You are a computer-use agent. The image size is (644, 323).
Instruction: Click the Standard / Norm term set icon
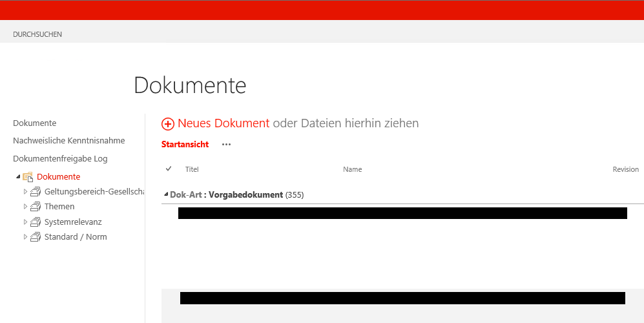pyautogui.click(x=36, y=236)
